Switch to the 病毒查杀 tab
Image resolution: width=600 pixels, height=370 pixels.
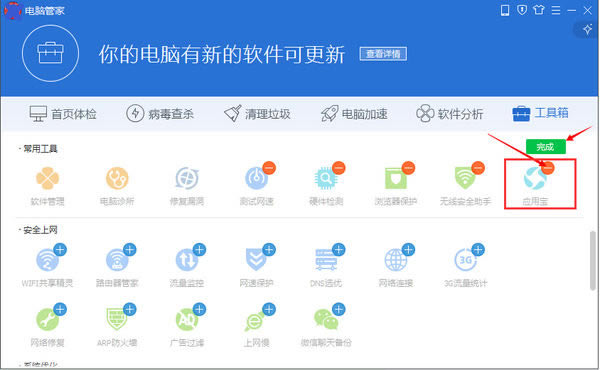tap(160, 114)
